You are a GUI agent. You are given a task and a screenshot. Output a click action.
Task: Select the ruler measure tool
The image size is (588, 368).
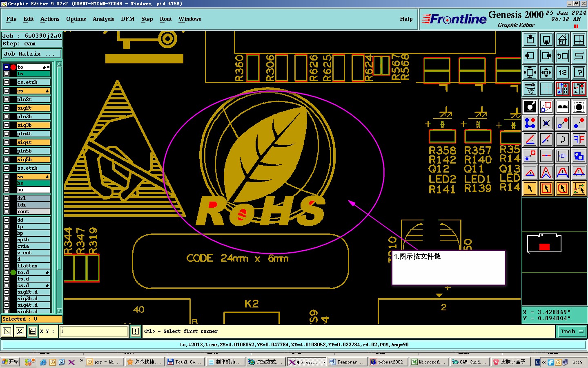tap(562, 107)
